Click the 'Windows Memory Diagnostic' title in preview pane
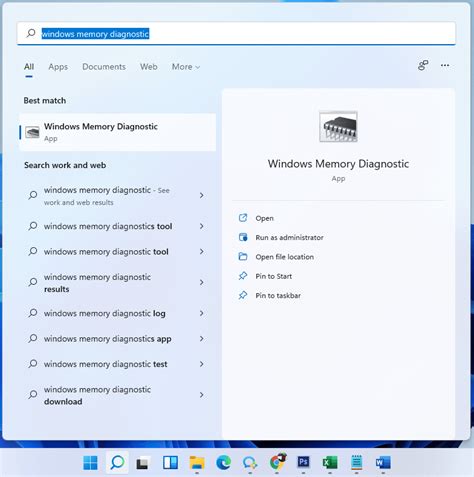Image resolution: width=474 pixels, height=477 pixels. click(x=338, y=164)
